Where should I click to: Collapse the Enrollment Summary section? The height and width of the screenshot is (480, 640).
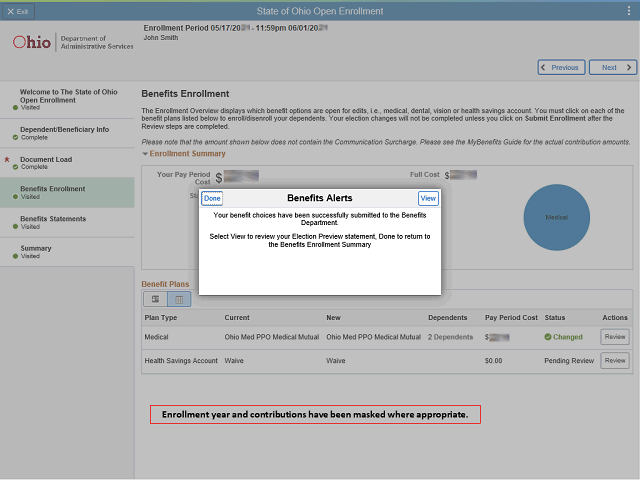point(145,154)
